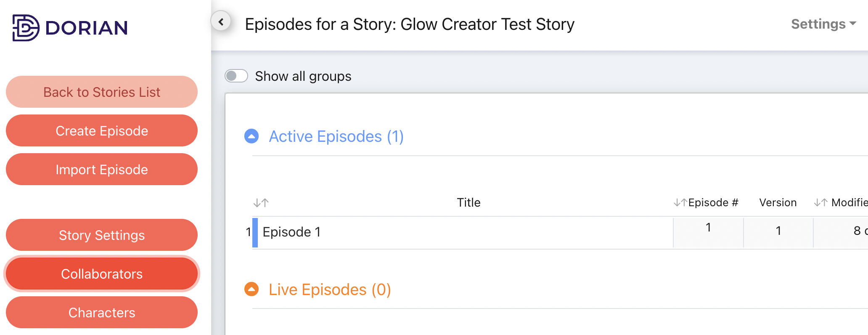Open Story Settings
The height and width of the screenshot is (335, 868).
click(102, 235)
